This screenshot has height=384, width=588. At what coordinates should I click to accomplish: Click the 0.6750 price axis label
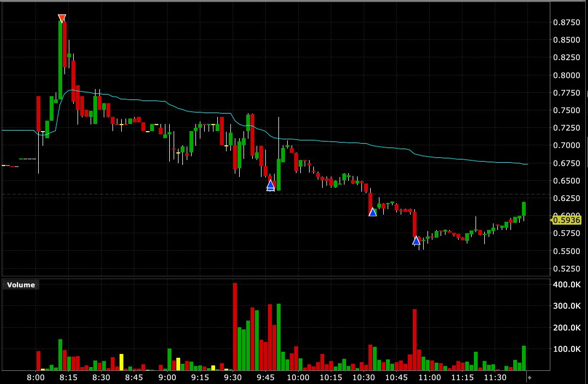coord(567,163)
